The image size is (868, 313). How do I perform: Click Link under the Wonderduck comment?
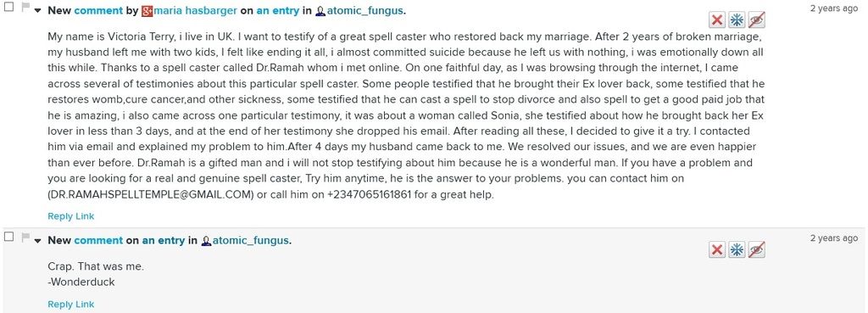coord(86,305)
